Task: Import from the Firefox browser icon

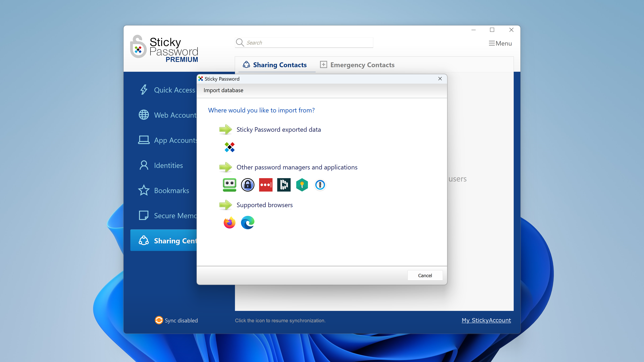Action: point(229,223)
